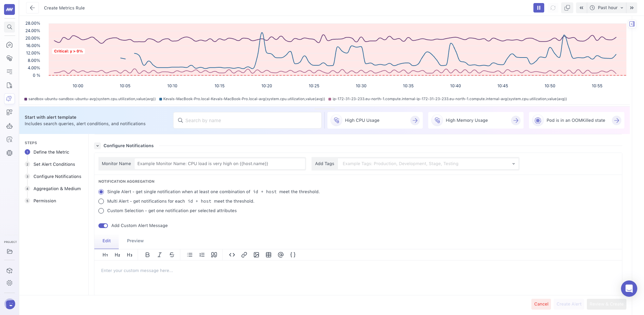
Task: Pause live data refresh
Action: (x=539, y=8)
